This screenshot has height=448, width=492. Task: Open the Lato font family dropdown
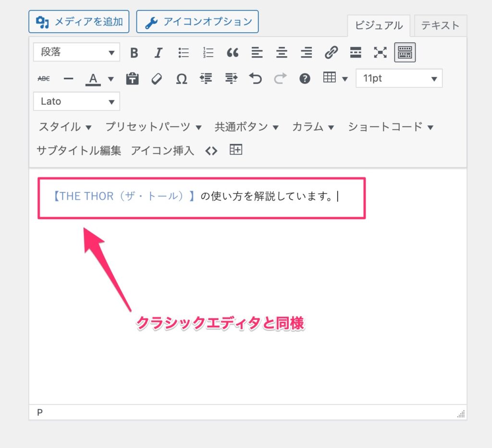(76, 101)
